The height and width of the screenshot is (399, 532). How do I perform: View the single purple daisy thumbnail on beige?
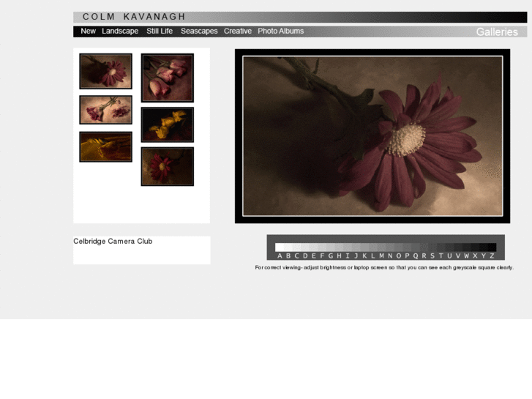(x=106, y=71)
